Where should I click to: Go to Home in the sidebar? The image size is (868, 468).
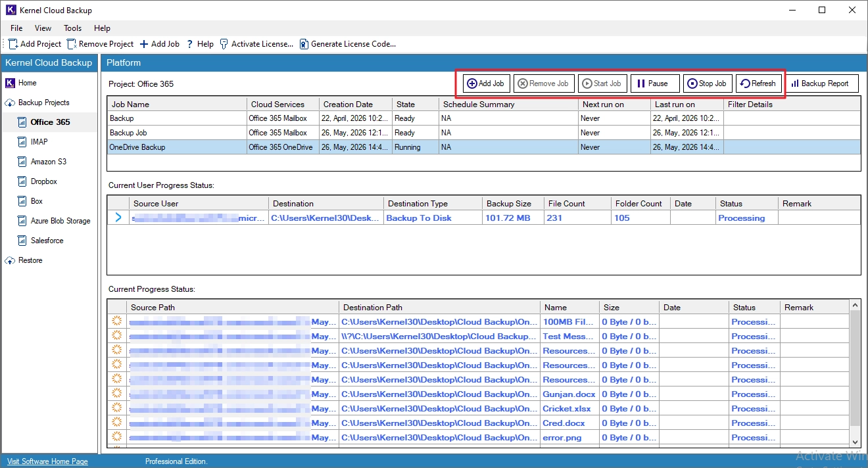[x=21, y=83]
